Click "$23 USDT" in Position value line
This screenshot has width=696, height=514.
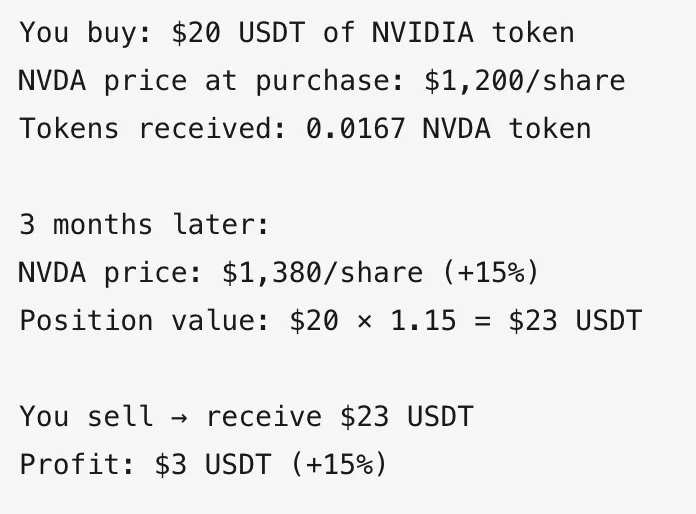coord(575,320)
